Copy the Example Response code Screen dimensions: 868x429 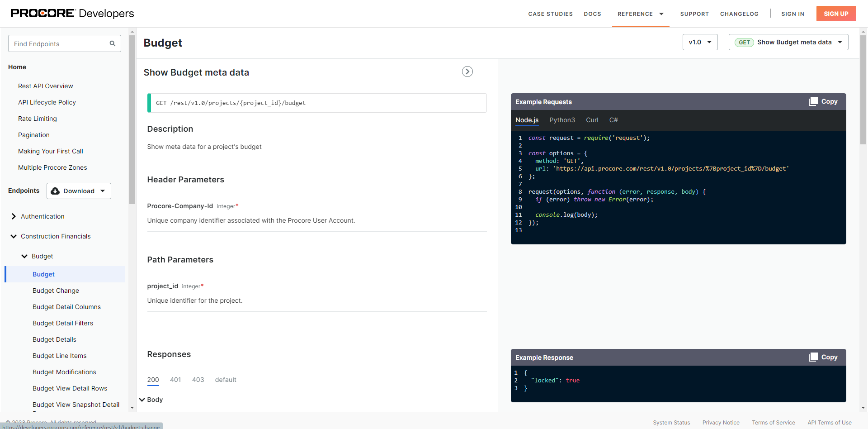pos(823,357)
